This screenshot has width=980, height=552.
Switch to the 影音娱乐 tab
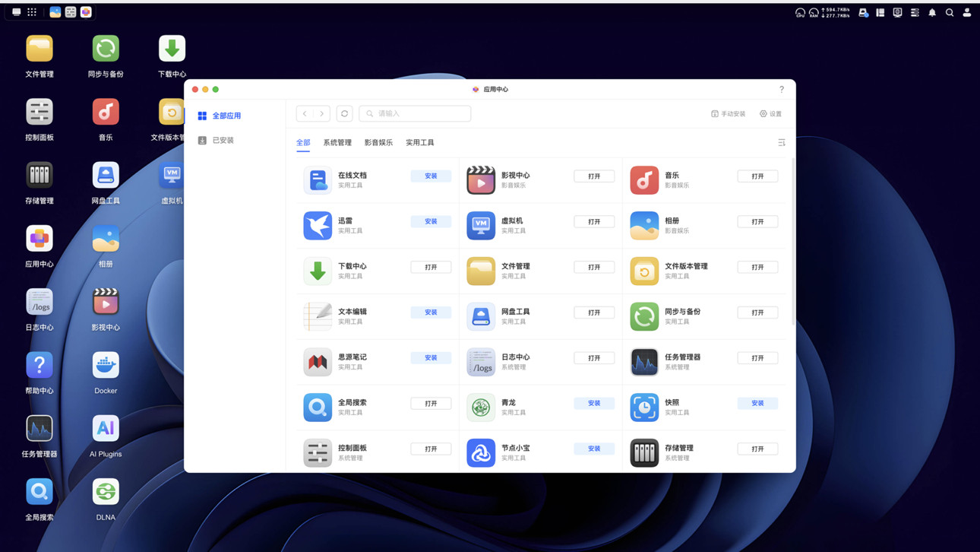click(x=378, y=143)
